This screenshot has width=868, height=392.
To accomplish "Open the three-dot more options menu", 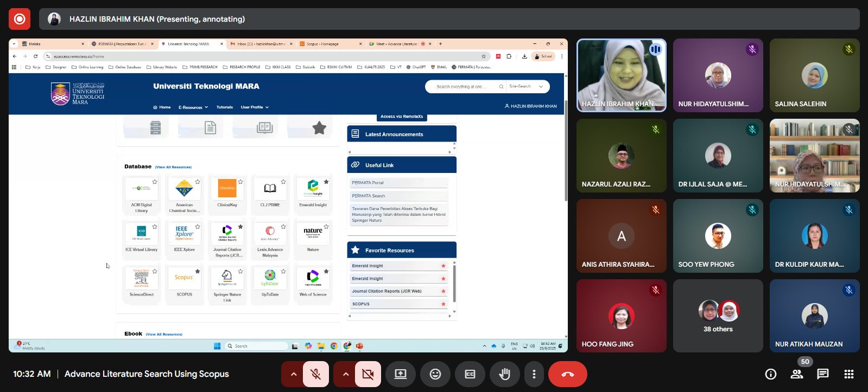I will [534, 374].
